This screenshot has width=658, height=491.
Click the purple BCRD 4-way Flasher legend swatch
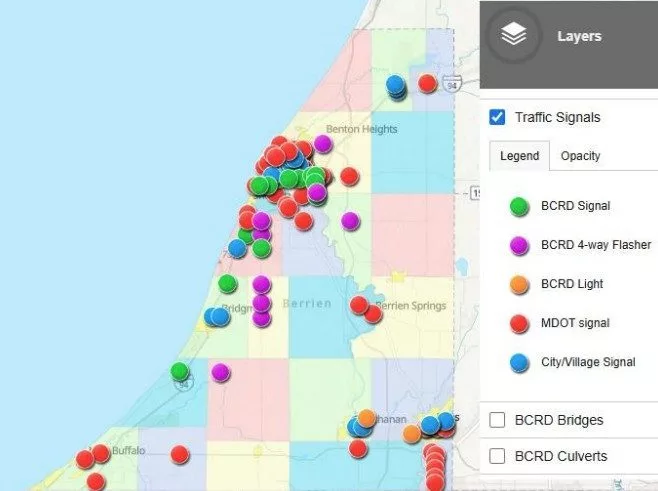(519, 245)
